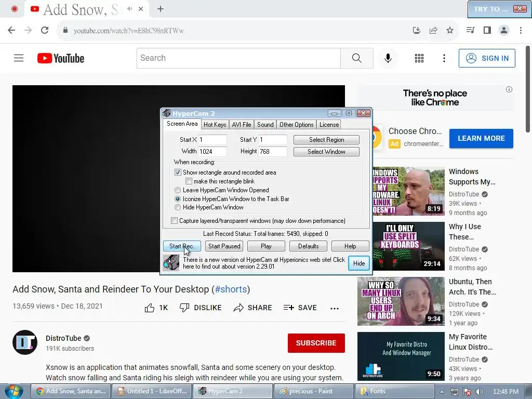Click Select Window button
This screenshot has width=532, height=399.
pyautogui.click(x=326, y=152)
